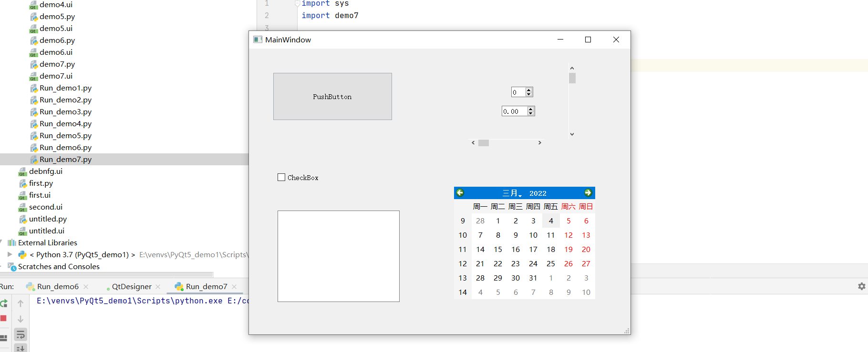Select March 15 in calendar
This screenshot has height=352, width=868.
click(498, 250)
